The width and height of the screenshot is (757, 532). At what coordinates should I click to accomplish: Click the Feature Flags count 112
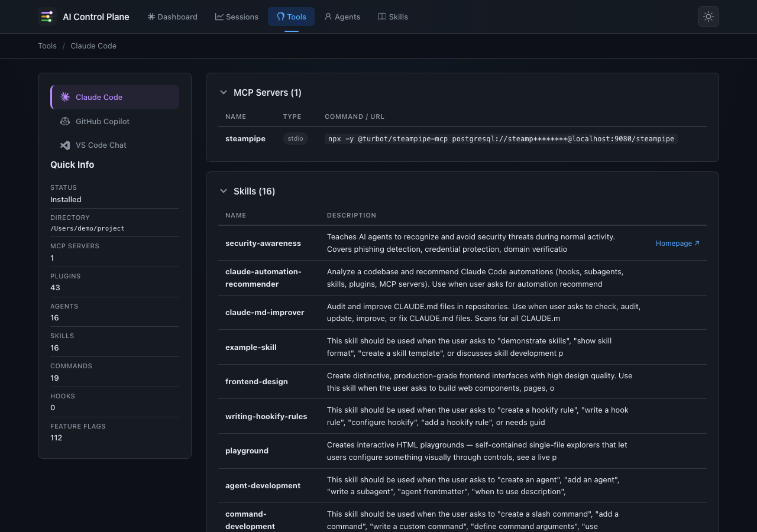(x=56, y=438)
